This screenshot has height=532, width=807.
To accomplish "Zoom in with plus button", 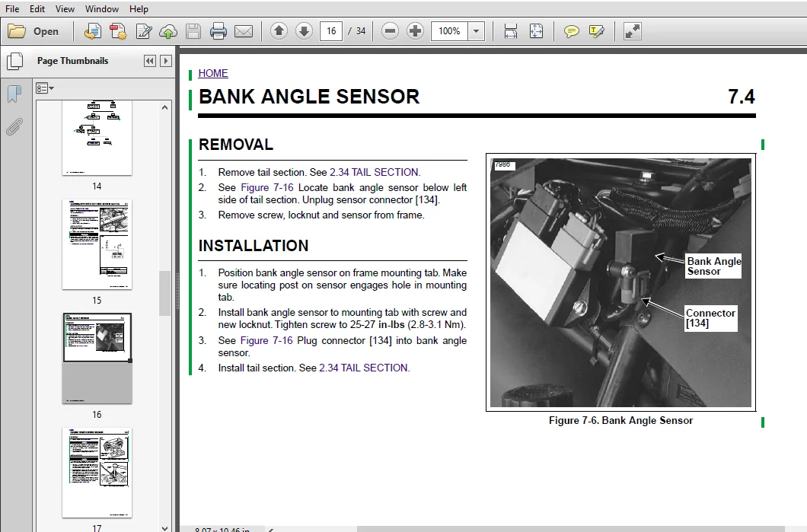I will (415, 31).
